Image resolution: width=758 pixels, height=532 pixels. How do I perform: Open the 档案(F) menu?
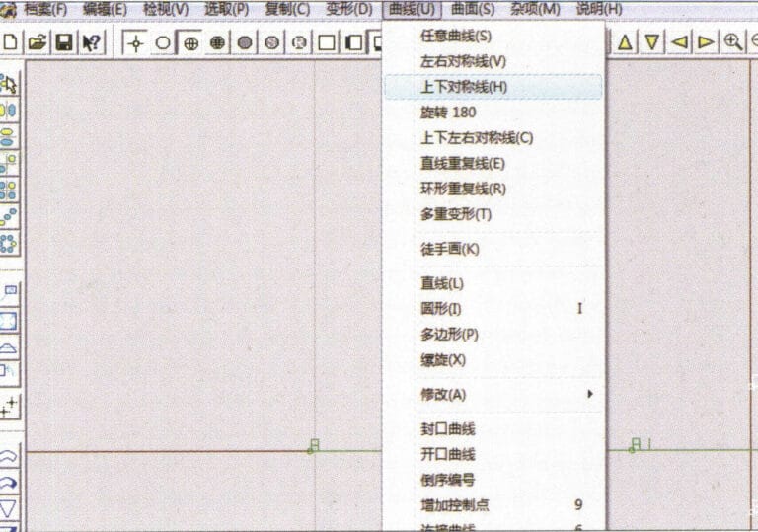45,9
